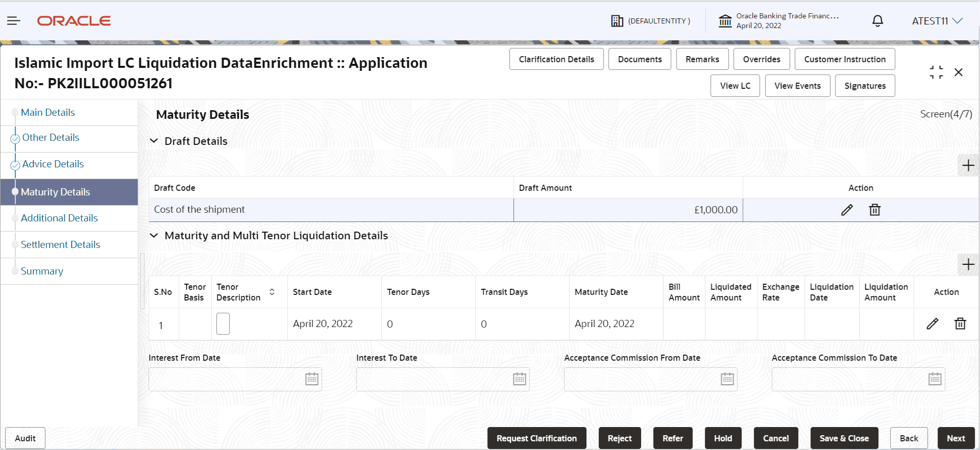
Task: Open the ATEST11 user dropdown
Action: coord(937,21)
